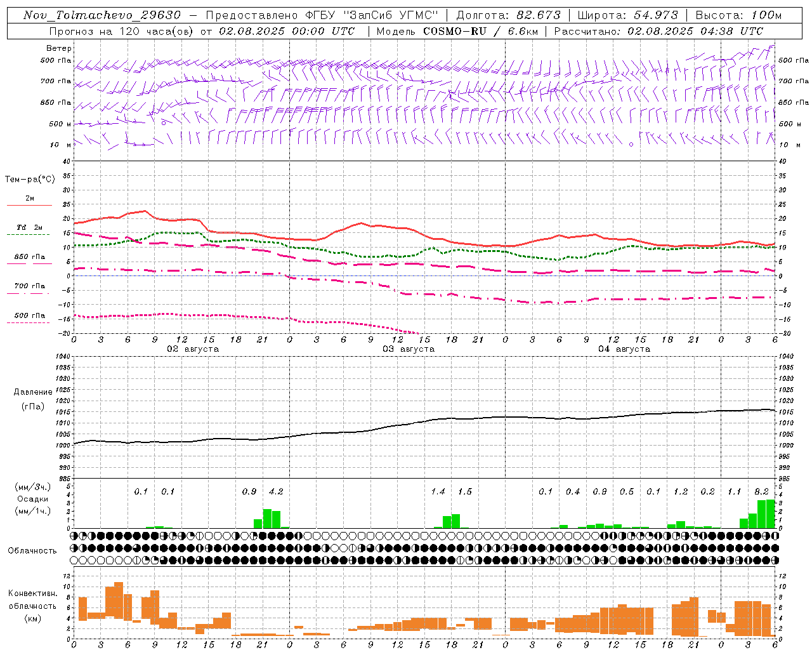Click the Тем-ра(°C) axis label

pos(30,180)
